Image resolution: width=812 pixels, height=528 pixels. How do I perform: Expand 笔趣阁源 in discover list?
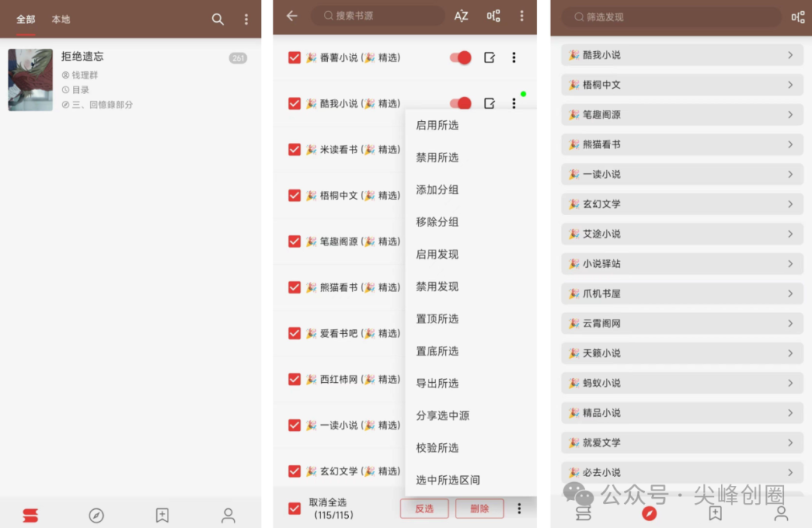point(682,114)
